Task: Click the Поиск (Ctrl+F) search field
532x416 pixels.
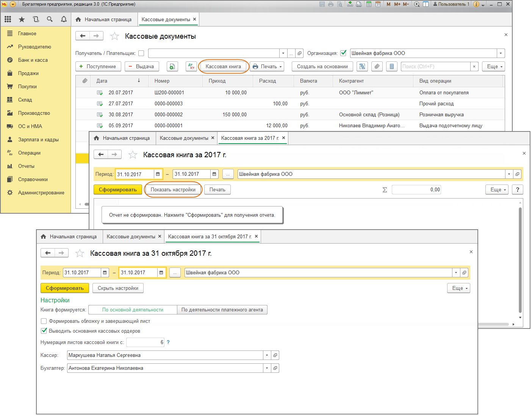Action: (435, 67)
